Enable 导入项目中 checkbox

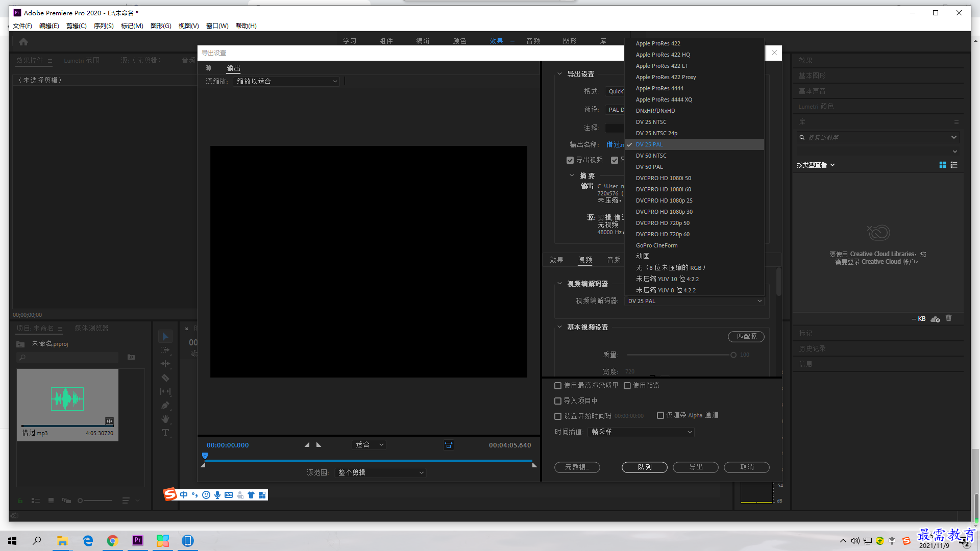(558, 401)
